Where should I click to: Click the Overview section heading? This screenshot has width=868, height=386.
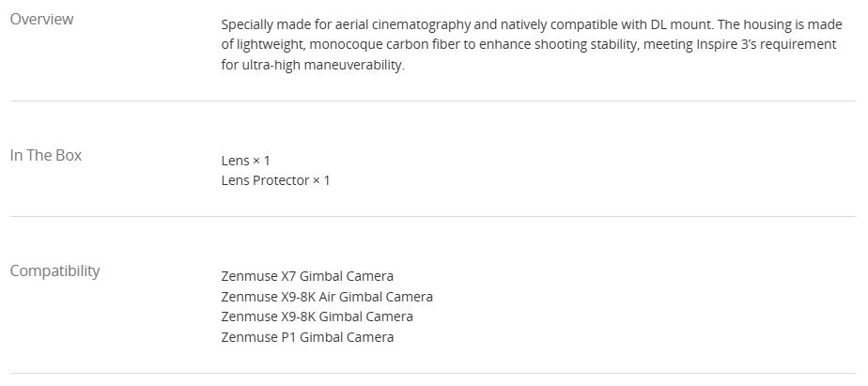click(41, 20)
